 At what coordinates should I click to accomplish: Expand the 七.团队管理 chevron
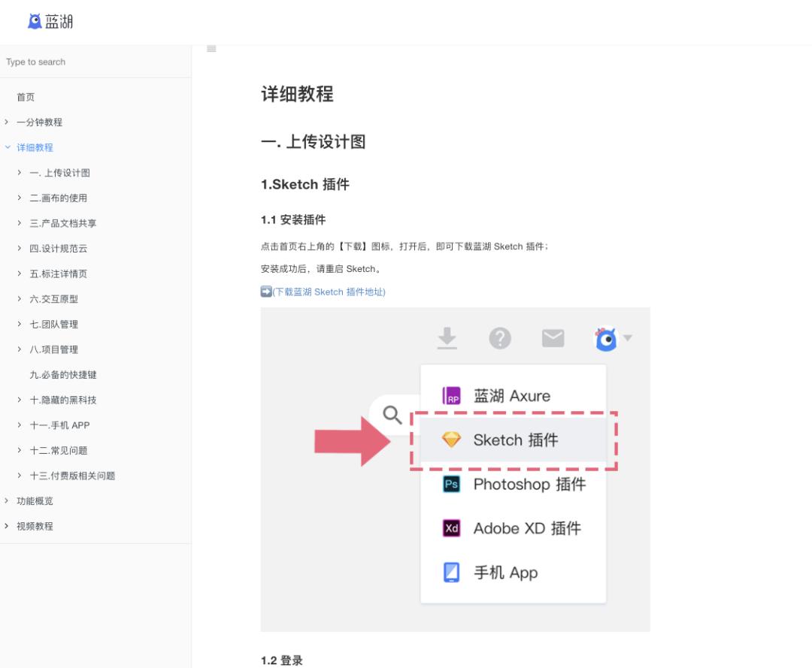click(19, 324)
